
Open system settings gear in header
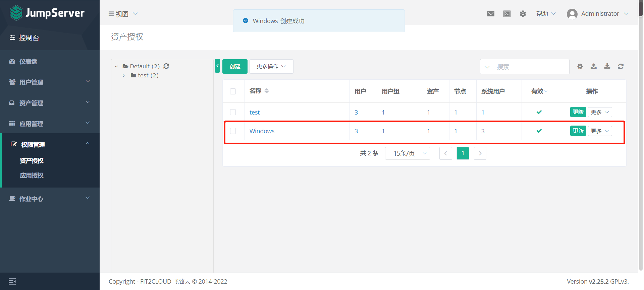(x=523, y=14)
